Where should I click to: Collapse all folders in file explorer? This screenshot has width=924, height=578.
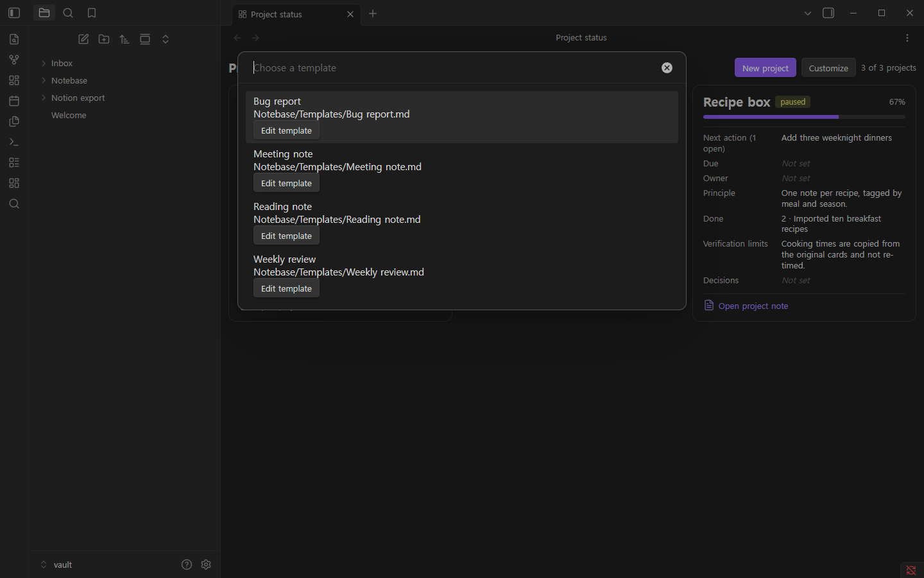pyautogui.click(x=166, y=39)
